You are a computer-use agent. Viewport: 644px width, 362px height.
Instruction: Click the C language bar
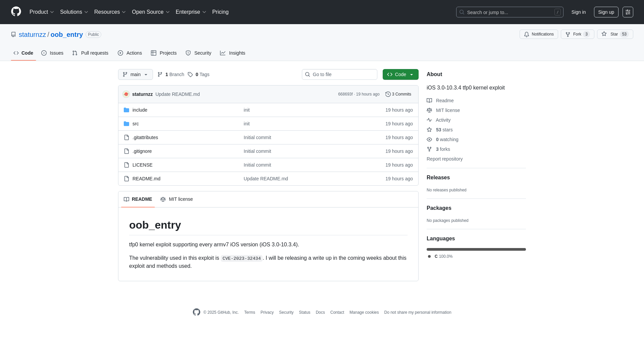click(x=476, y=249)
